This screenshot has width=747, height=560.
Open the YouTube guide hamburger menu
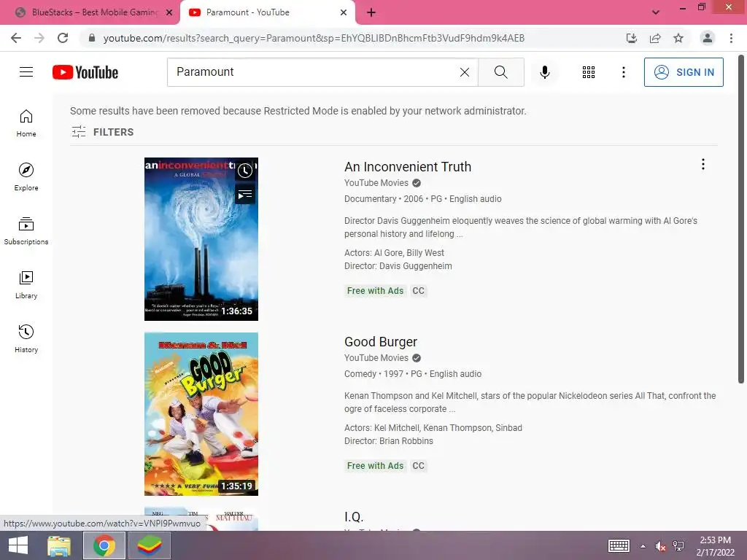(26, 72)
